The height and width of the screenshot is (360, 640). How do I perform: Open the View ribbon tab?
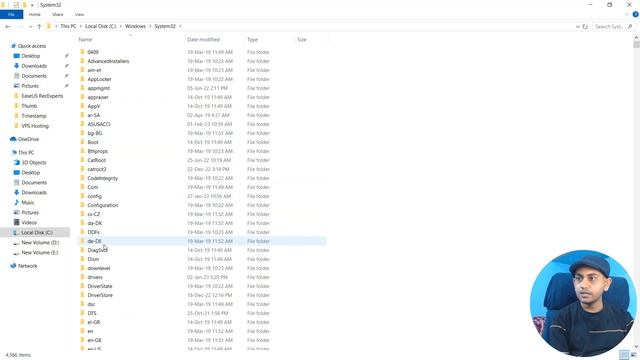coord(79,14)
